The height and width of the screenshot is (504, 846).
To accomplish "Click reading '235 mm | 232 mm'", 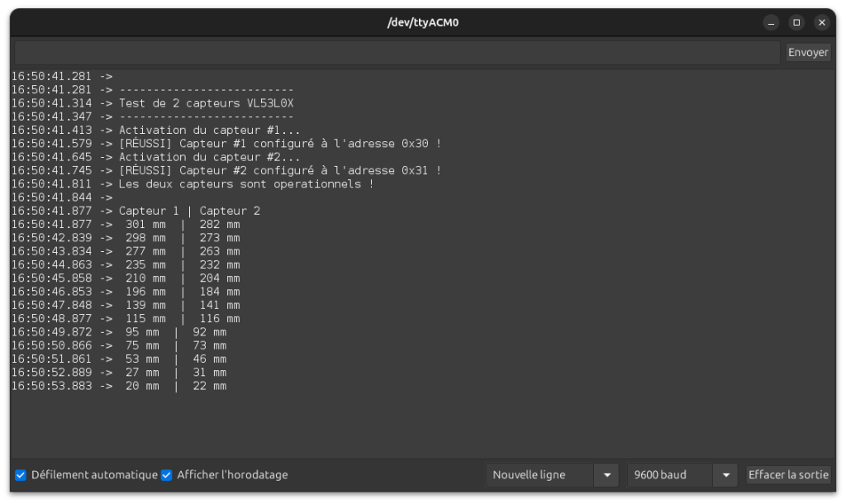I will (183, 265).
